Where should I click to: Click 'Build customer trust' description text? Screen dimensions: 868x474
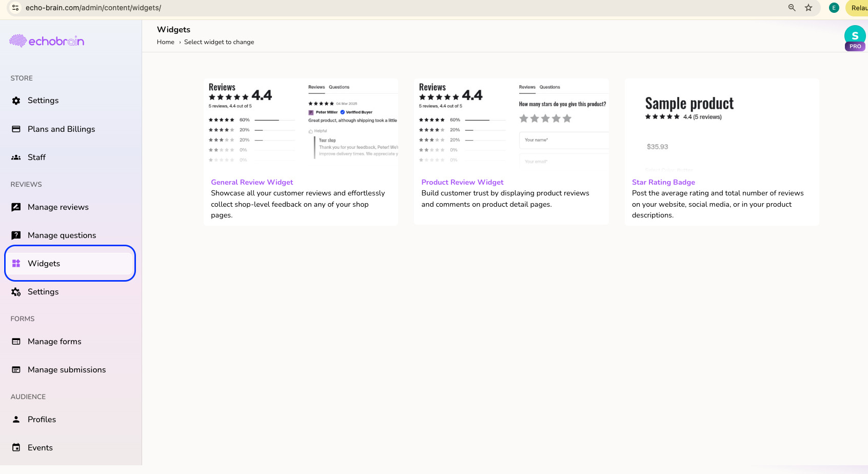pos(505,199)
